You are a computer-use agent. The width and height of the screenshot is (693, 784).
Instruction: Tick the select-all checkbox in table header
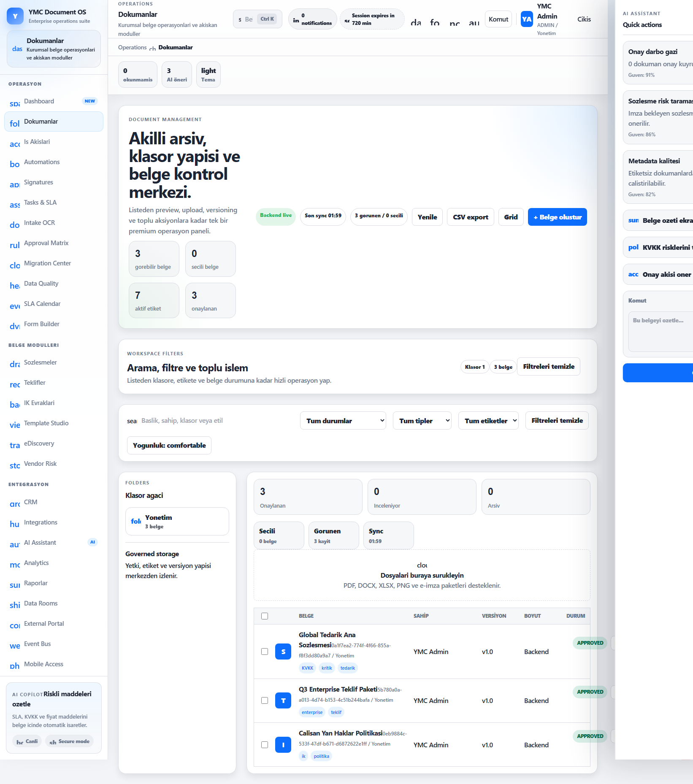tap(265, 616)
